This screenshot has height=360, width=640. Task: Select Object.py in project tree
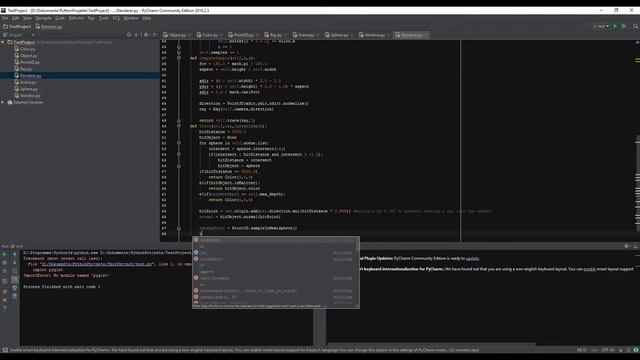[26, 56]
